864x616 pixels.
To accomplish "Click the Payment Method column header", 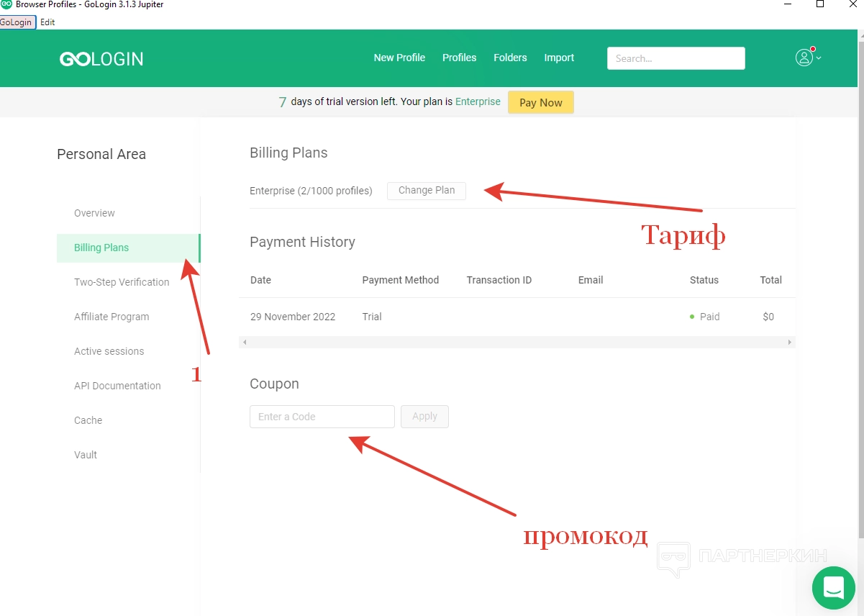I will [401, 280].
